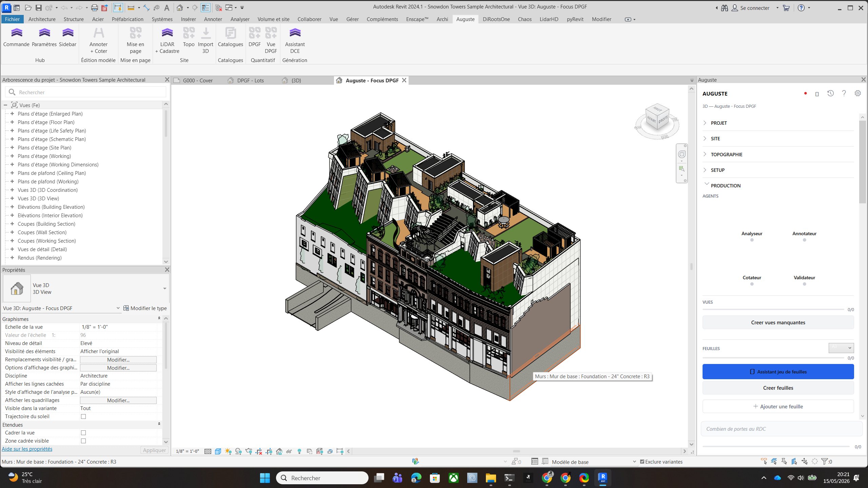868x488 pixels.
Task: Click the reveal hidden elements lightbulb icon
Action: click(299, 451)
